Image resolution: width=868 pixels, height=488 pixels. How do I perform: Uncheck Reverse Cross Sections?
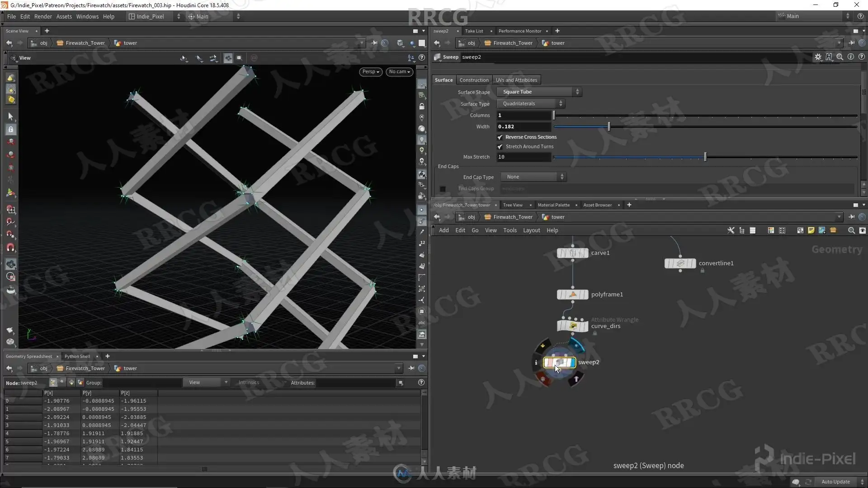[x=500, y=137]
